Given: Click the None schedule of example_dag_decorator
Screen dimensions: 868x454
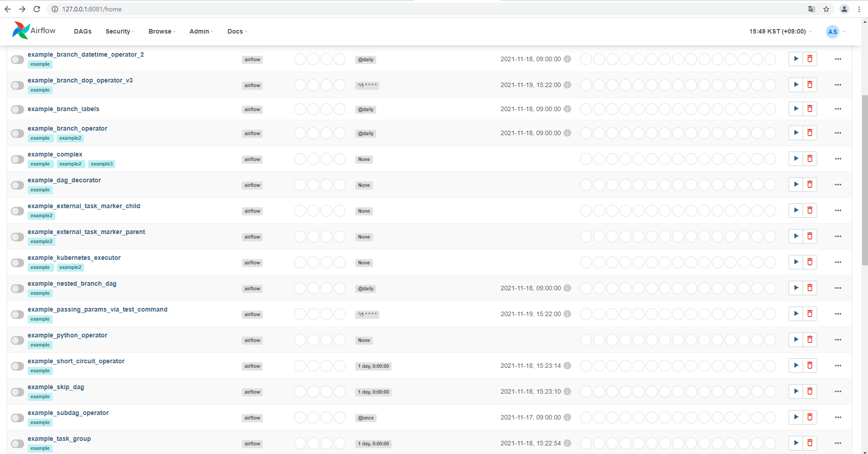Looking at the screenshot, I should [364, 185].
